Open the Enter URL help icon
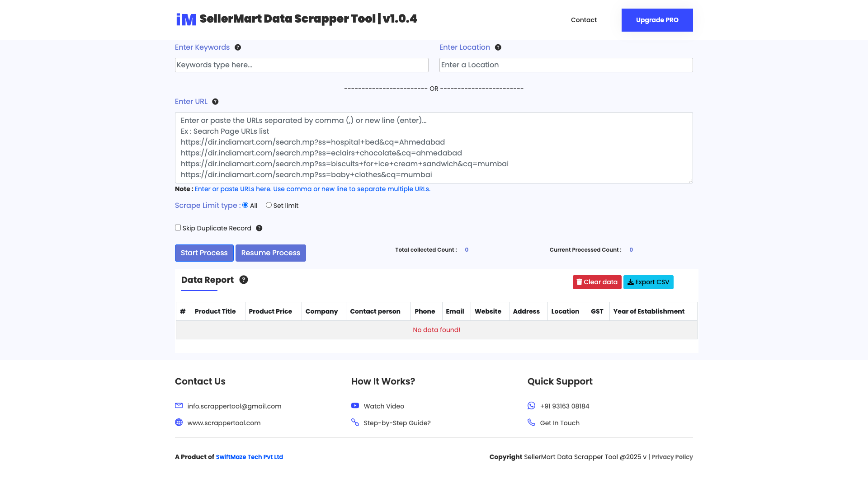This screenshot has height=488, width=868. pos(215,101)
